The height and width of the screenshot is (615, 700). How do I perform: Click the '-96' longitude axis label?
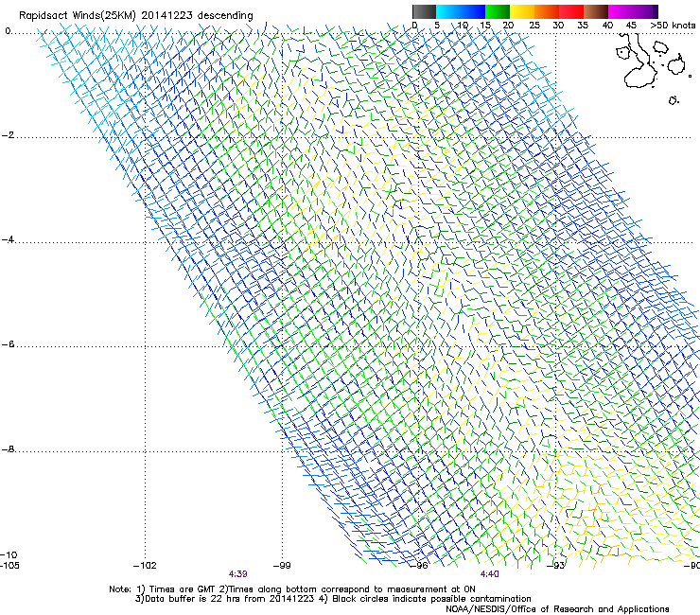coord(419,566)
